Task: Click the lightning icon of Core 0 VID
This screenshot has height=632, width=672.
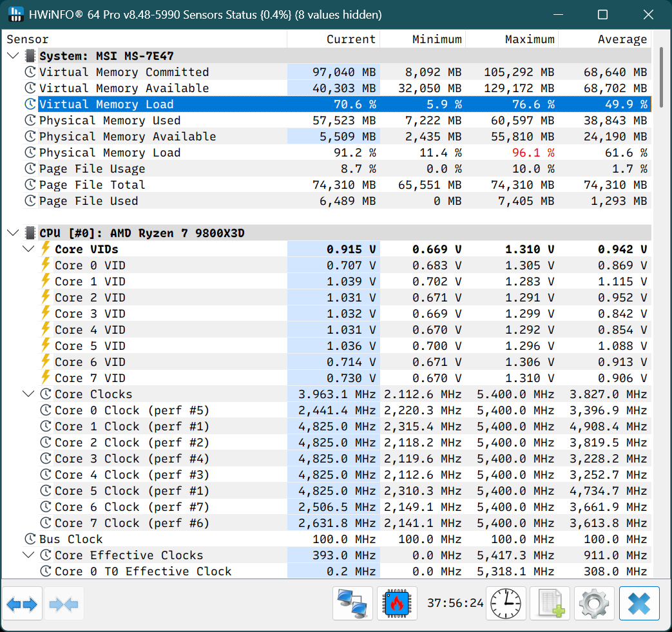Action: point(46,265)
